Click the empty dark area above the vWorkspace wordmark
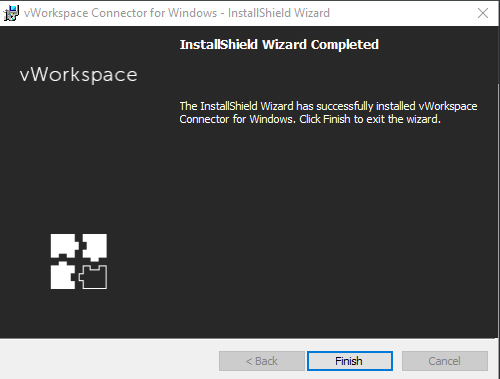This screenshot has height=379, width=500. coord(79,45)
